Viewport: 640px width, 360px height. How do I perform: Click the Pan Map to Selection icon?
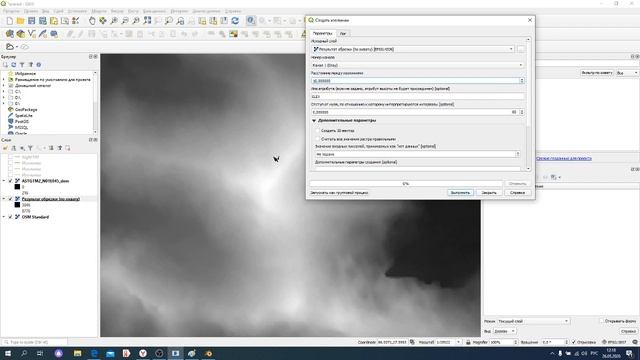tap(103, 21)
